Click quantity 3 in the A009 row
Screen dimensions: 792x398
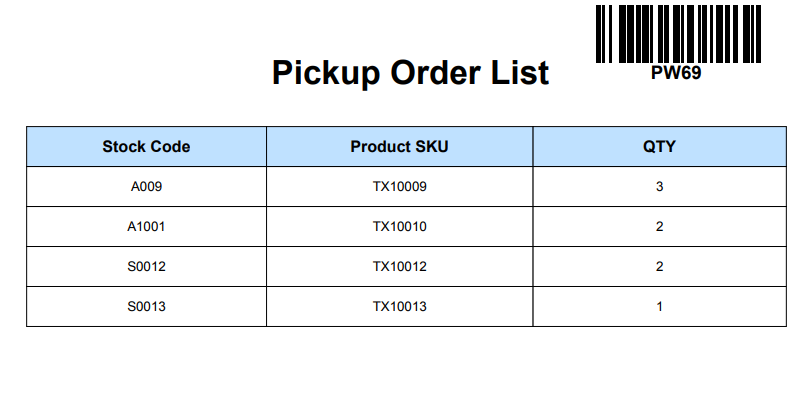pos(659,186)
